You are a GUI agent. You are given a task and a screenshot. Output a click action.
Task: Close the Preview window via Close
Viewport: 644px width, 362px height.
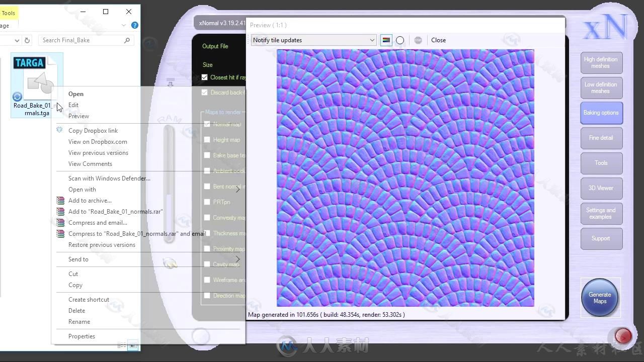[438, 40]
